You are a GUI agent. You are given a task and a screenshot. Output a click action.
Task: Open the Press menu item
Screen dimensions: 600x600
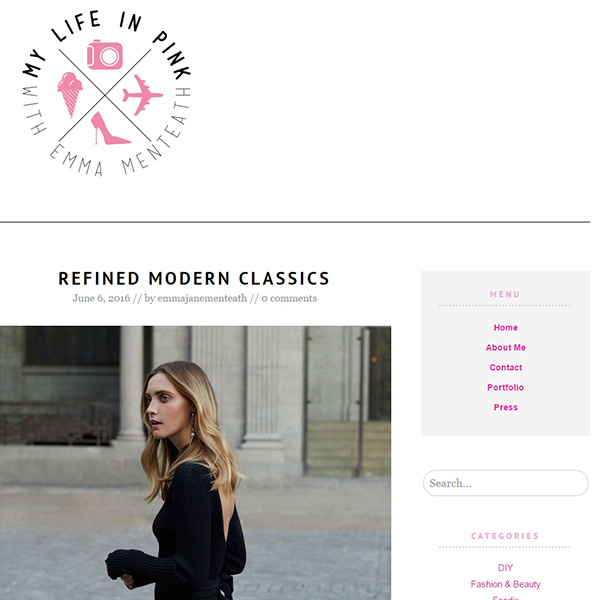point(505,407)
